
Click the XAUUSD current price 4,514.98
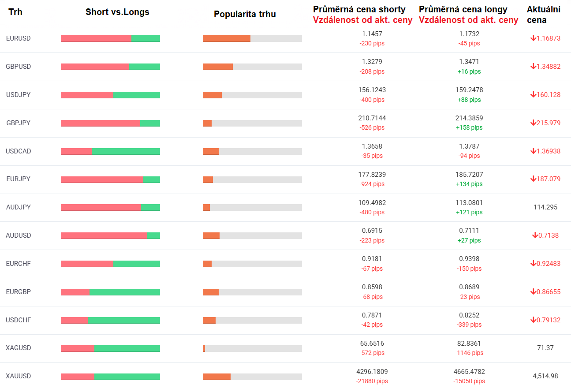coord(545,376)
